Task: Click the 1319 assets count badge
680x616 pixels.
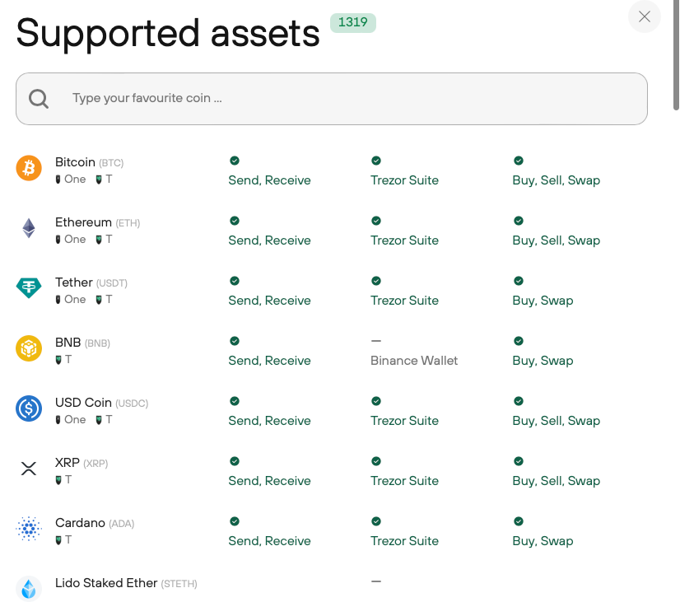Action: [x=352, y=22]
